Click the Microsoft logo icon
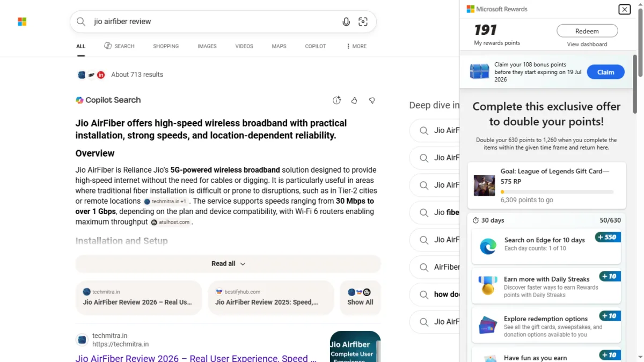 point(22,21)
